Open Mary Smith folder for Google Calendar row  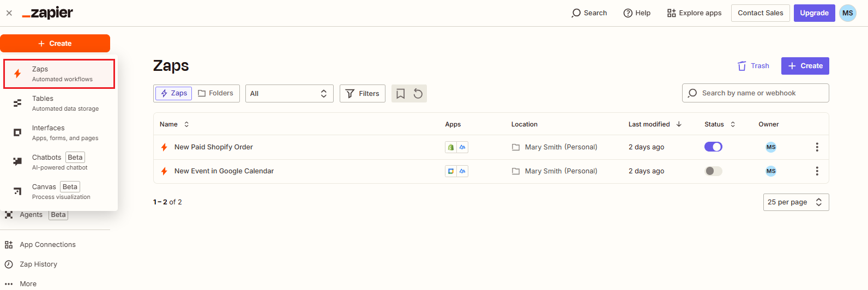coord(554,171)
